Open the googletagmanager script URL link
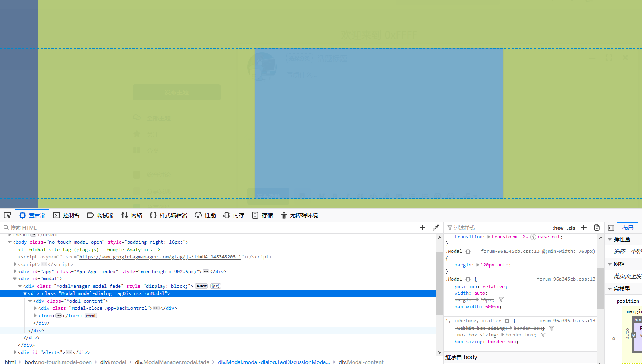Screen dimensions: 642x364 (160, 257)
